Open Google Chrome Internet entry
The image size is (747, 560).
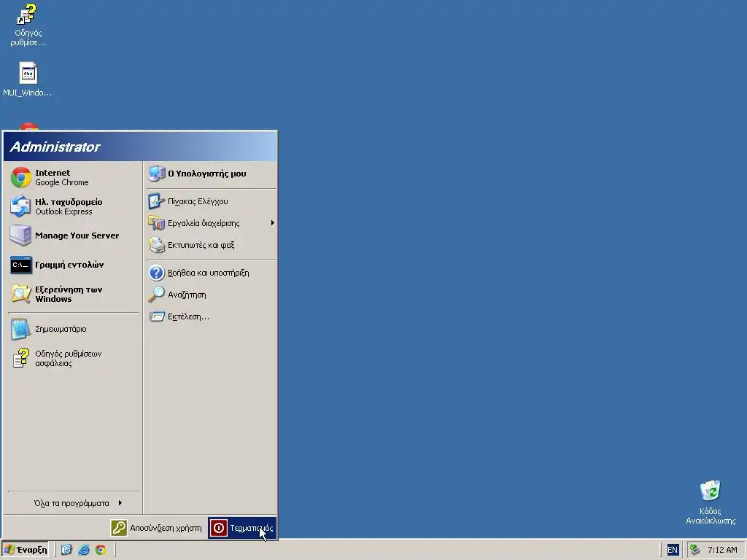(x=73, y=178)
